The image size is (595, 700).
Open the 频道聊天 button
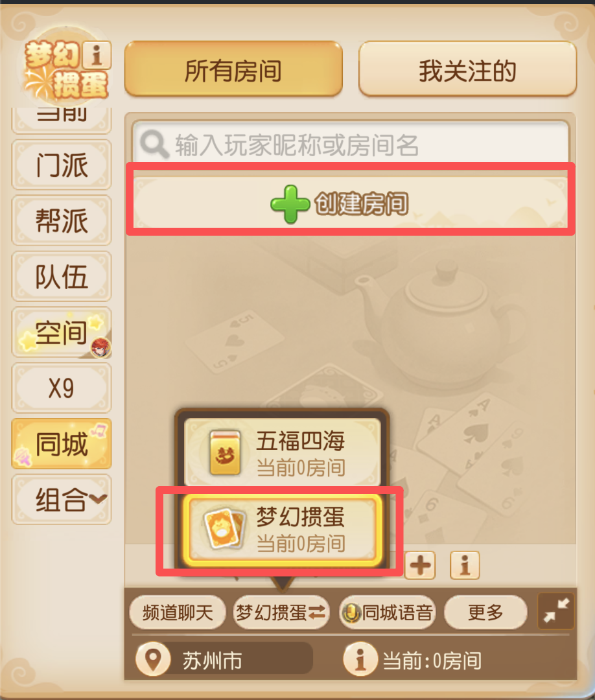click(178, 612)
